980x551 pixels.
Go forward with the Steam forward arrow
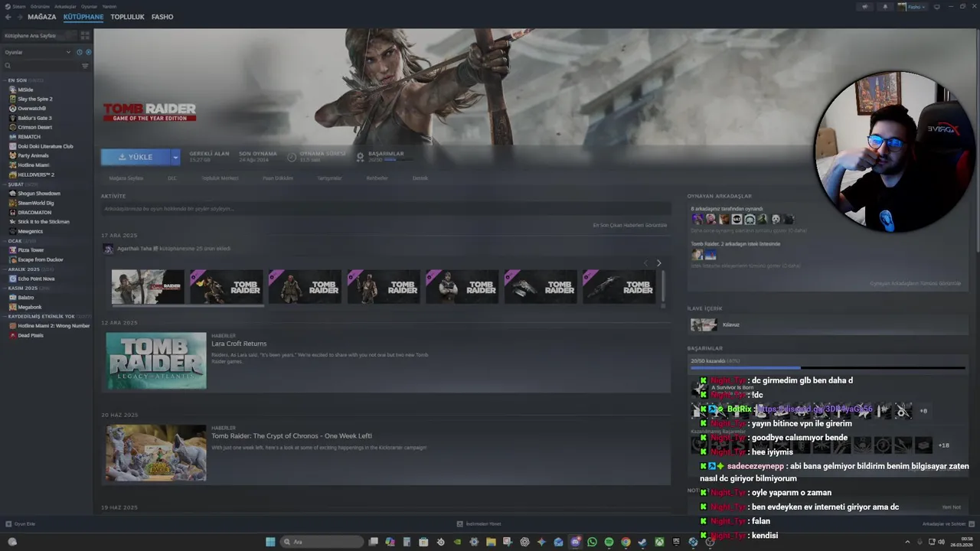click(18, 17)
